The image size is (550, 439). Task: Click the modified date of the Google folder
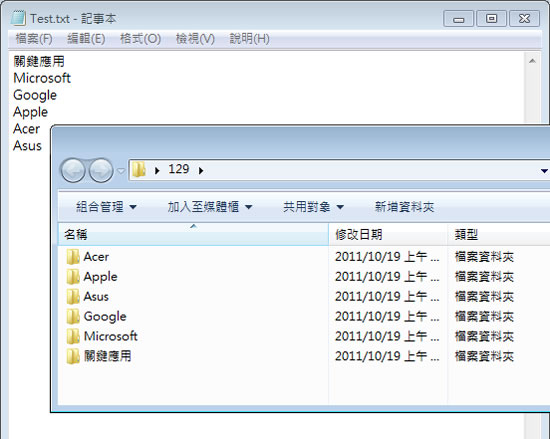point(387,317)
